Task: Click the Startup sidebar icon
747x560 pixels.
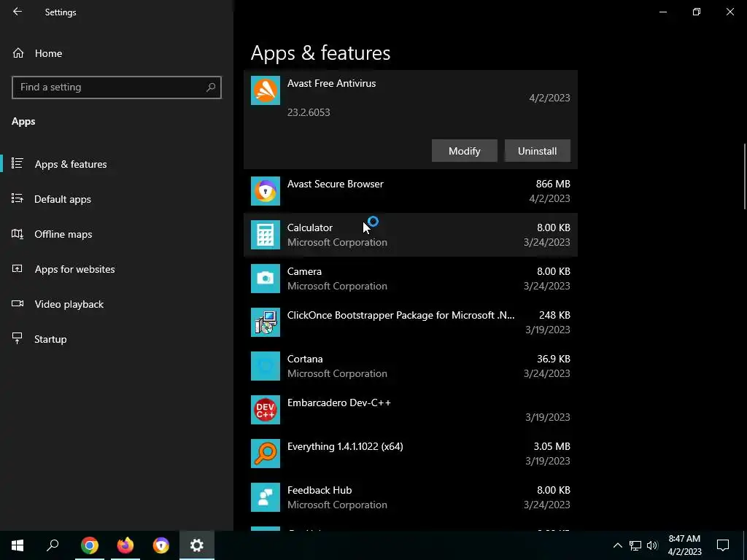Action: 18,338
